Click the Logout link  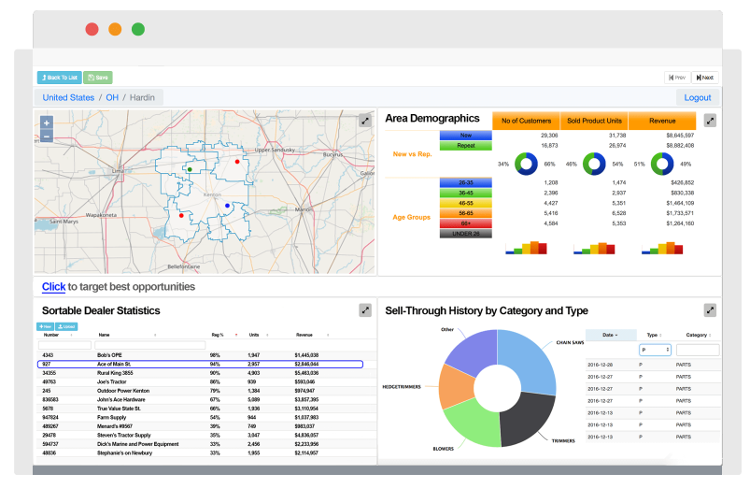tap(697, 98)
